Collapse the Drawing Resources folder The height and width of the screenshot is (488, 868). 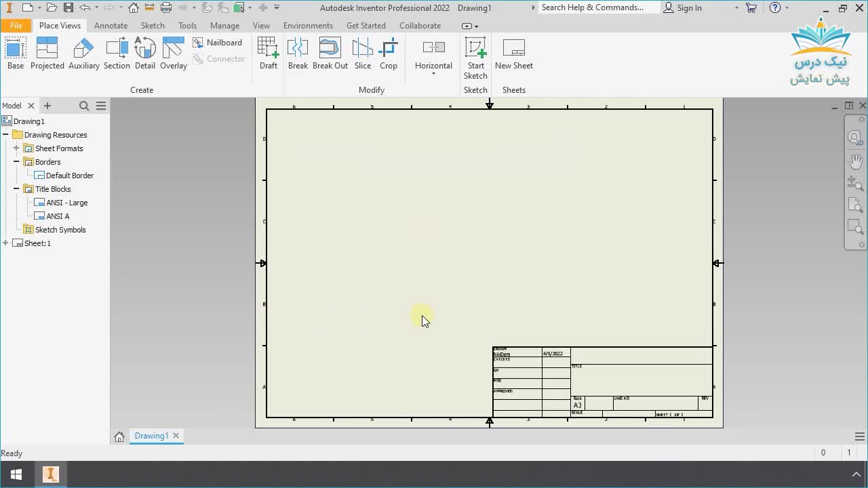pyautogui.click(x=5, y=135)
